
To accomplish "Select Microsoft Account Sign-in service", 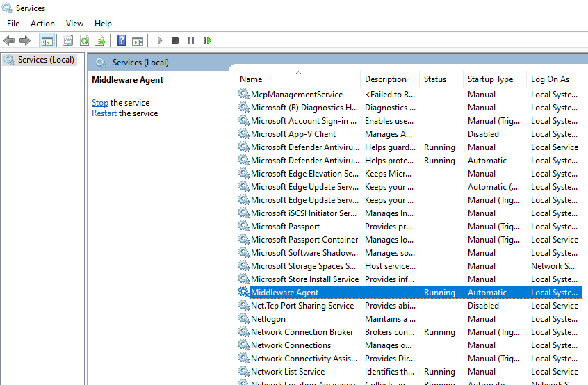I will tap(304, 121).
